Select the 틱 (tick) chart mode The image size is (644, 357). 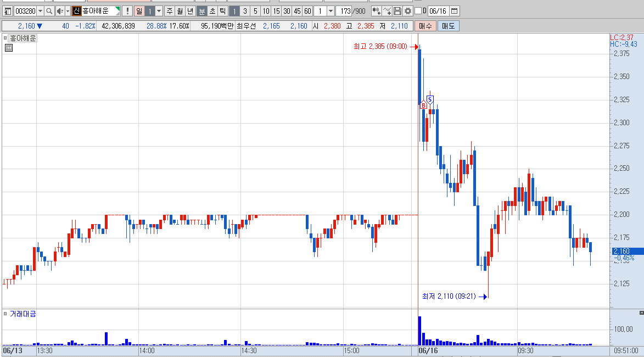(222, 11)
